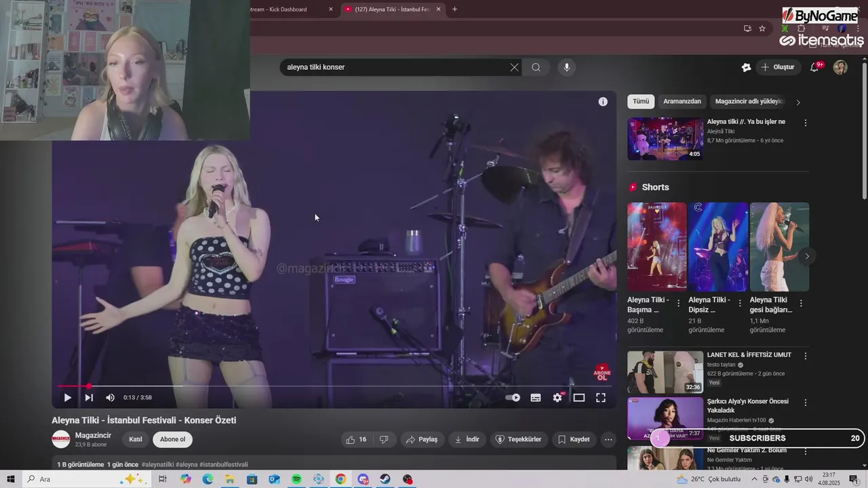Click the video progress bar

click(334, 386)
